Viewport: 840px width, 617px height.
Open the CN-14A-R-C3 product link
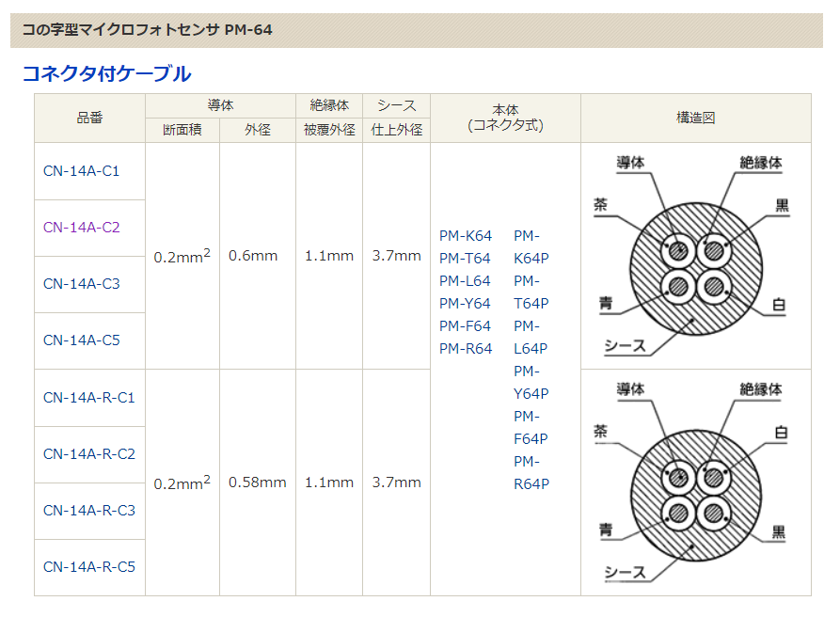[x=89, y=511]
